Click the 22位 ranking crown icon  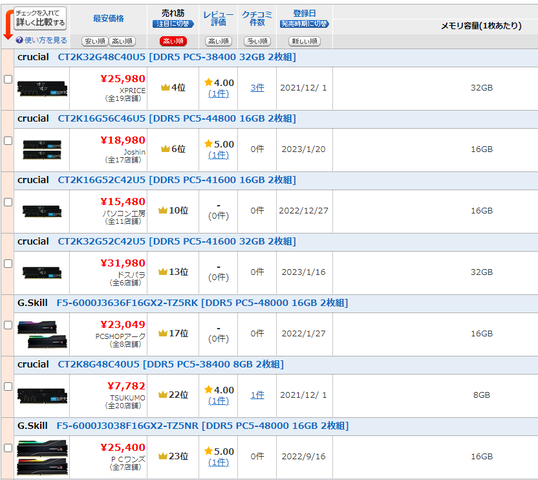[x=163, y=395]
